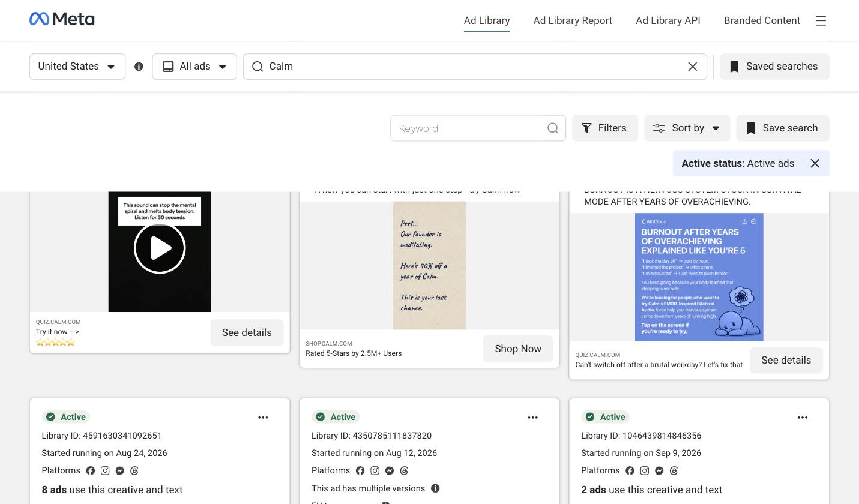
Task: Click Threads platform icon on Aug 24 ad
Action: pyautogui.click(x=134, y=470)
